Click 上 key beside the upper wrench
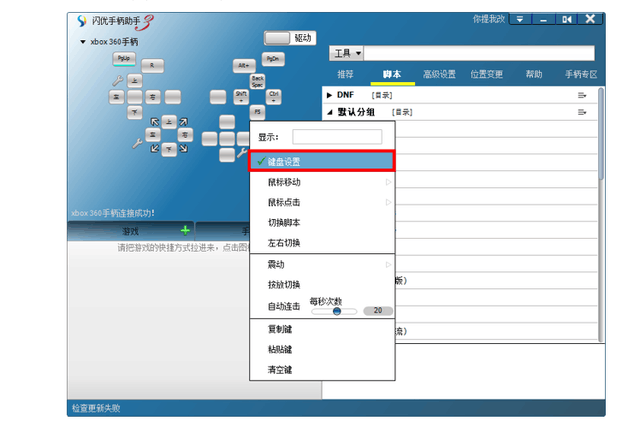 (135, 81)
